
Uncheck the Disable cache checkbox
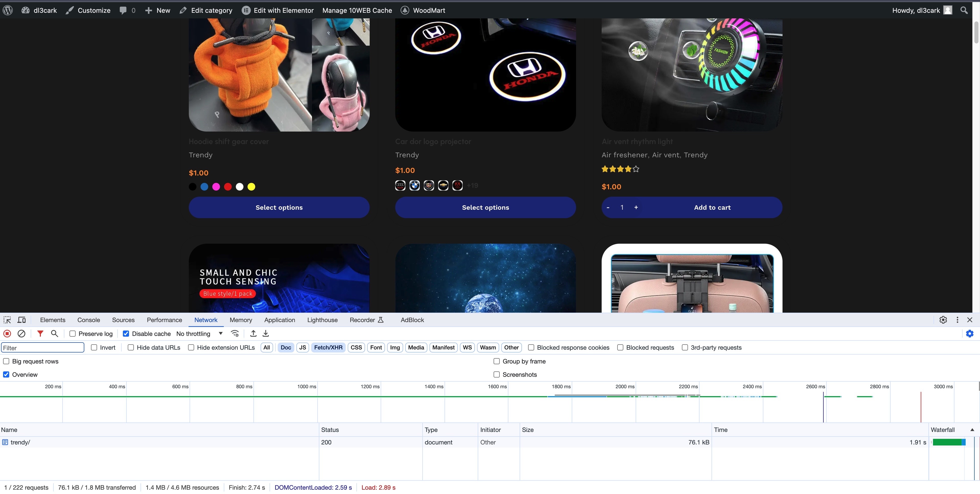126,334
